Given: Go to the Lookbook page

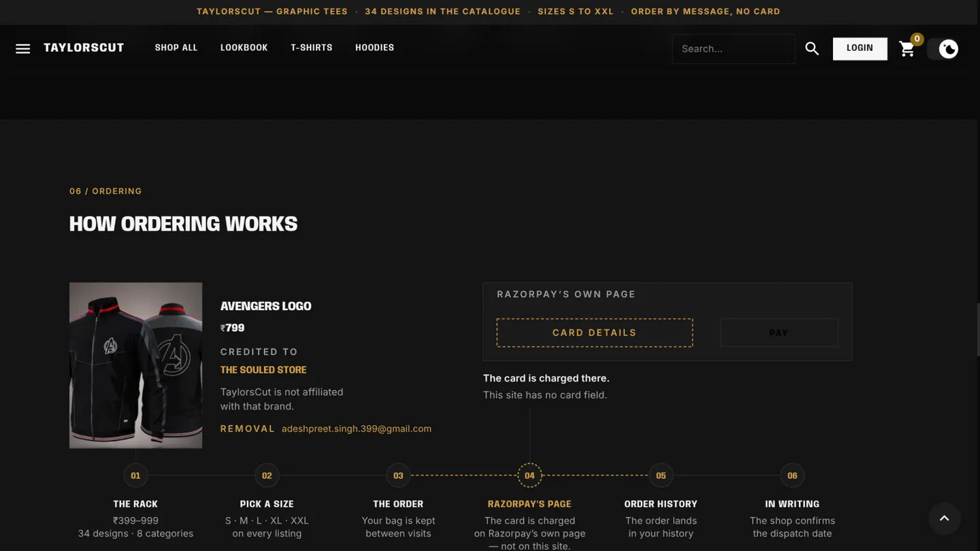Looking at the screenshot, I should [244, 48].
